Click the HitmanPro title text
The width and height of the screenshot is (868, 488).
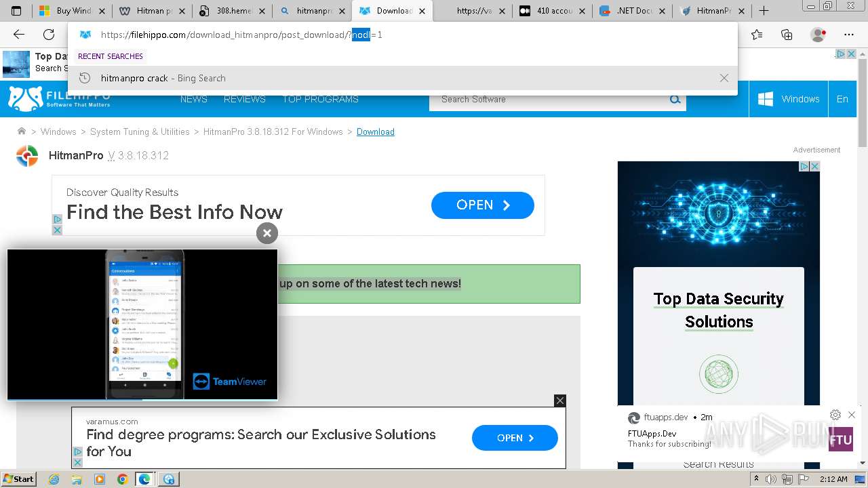point(76,155)
